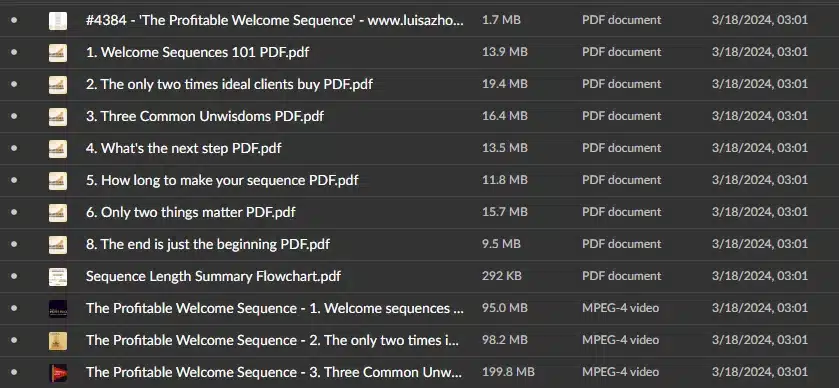Screen dimensions: 839x388
Task: Open the thumbnail icon for 1. Welcome Sequences 101 PDF
Action: pos(58,52)
